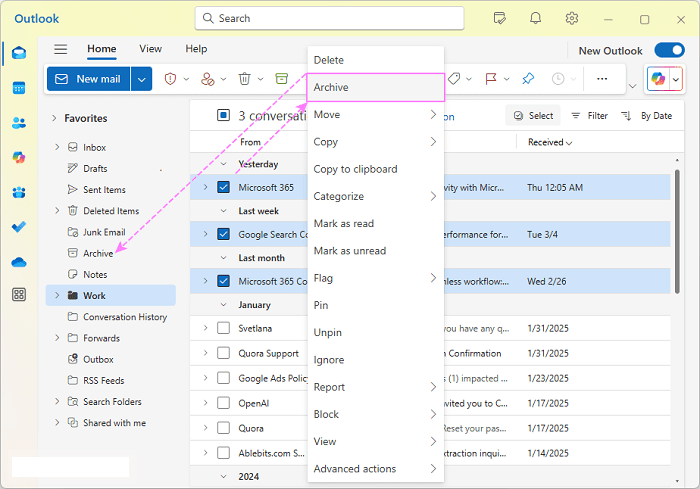Viewport: 700px width, 489px height.
Task: Click the message list vertical scrollbar
Action: (677, 231)
